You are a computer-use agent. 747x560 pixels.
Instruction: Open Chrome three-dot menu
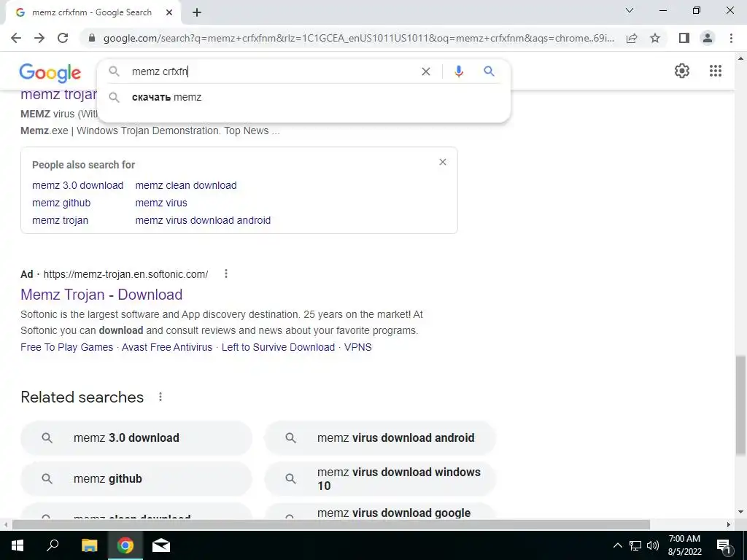[x=731, y=38]
